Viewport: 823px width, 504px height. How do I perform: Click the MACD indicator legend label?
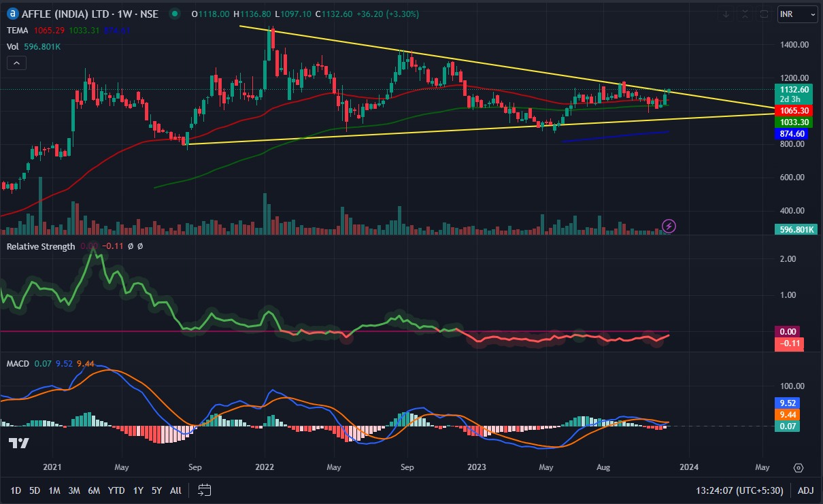tap(18, 364)
